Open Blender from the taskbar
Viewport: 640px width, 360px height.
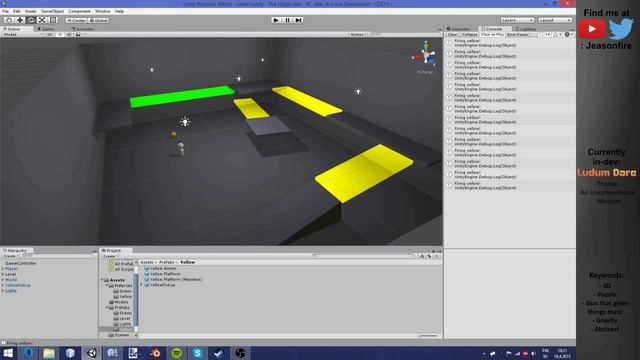coord(155,353)
